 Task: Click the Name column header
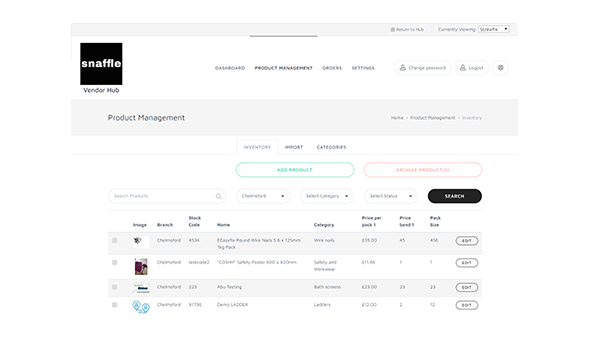click(x=224, y=225)
